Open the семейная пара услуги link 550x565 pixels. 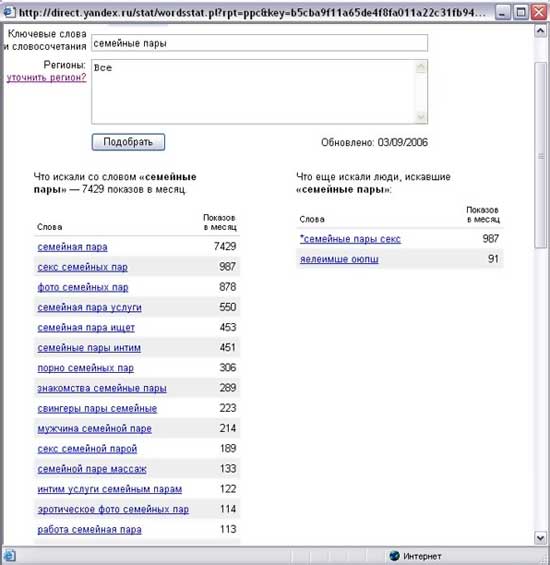89,307
